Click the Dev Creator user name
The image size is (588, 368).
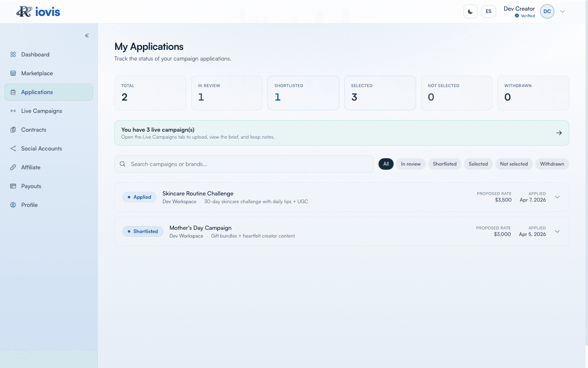tap(519, 9)
